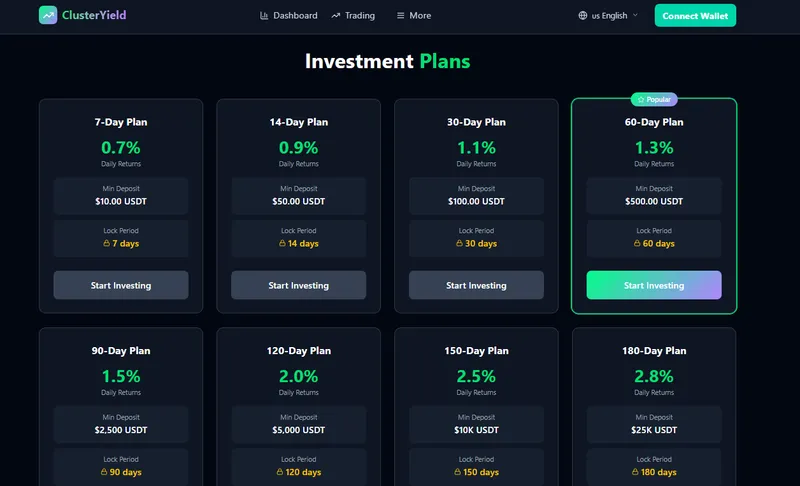This screenshot has height=486, width=800.
Task: Start Investing in the 7-Day Plan
Action: [121, 285]
